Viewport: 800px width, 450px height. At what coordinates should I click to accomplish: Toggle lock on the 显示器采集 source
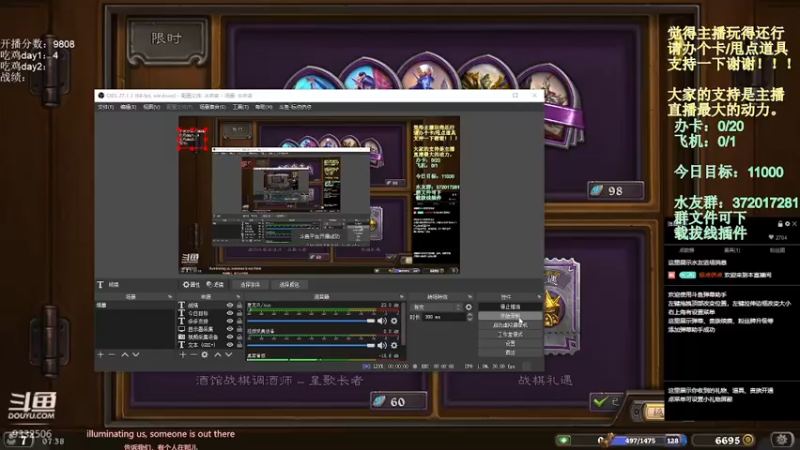pyautogui.click(x=239, y=329)
